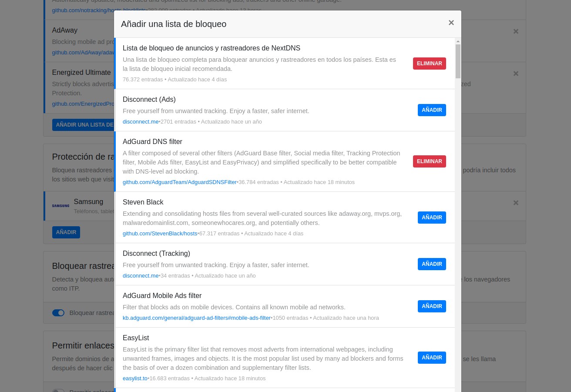This screenshot has height=392, width=571.
Task: Close the Añadir una lista de bloqueo dialog
Action: point(451,23)
